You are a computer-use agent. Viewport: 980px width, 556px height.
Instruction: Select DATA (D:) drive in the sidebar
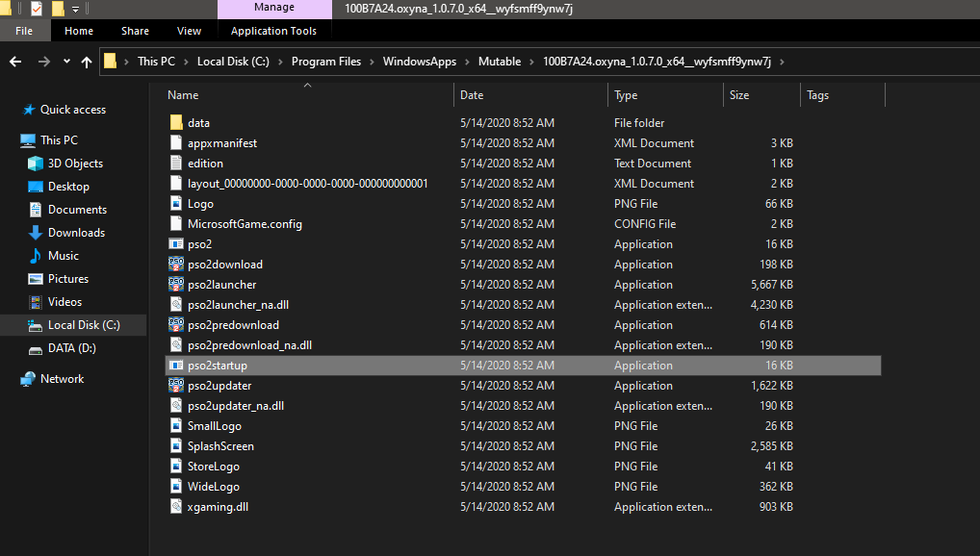pos(72,348)
